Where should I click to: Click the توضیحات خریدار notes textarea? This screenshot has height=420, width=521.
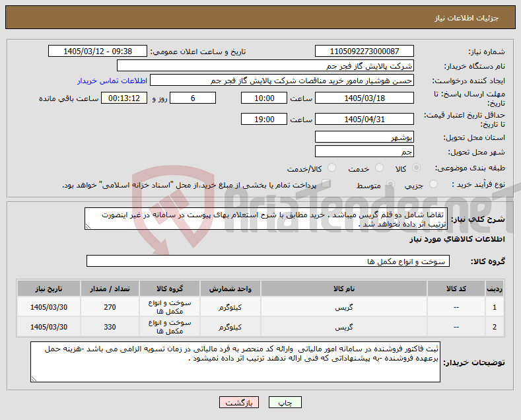tap(235, 362)
